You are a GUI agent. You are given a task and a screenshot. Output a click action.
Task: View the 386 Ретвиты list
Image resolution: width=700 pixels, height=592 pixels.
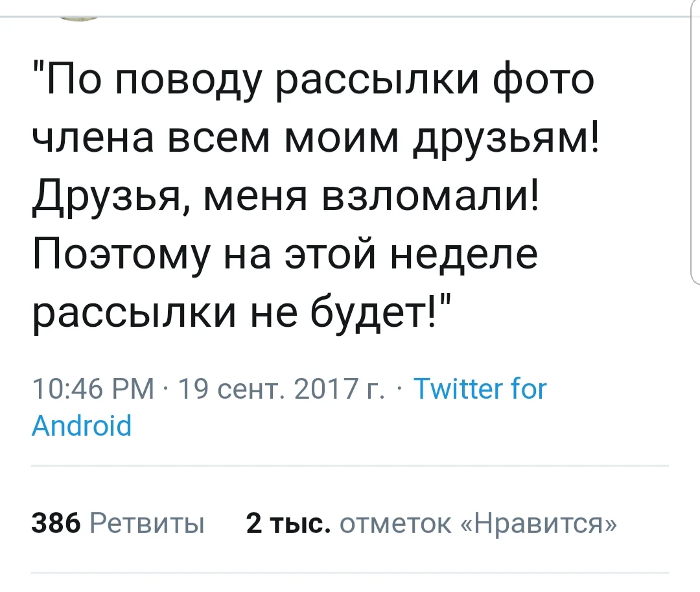click(x=118, y=523)
